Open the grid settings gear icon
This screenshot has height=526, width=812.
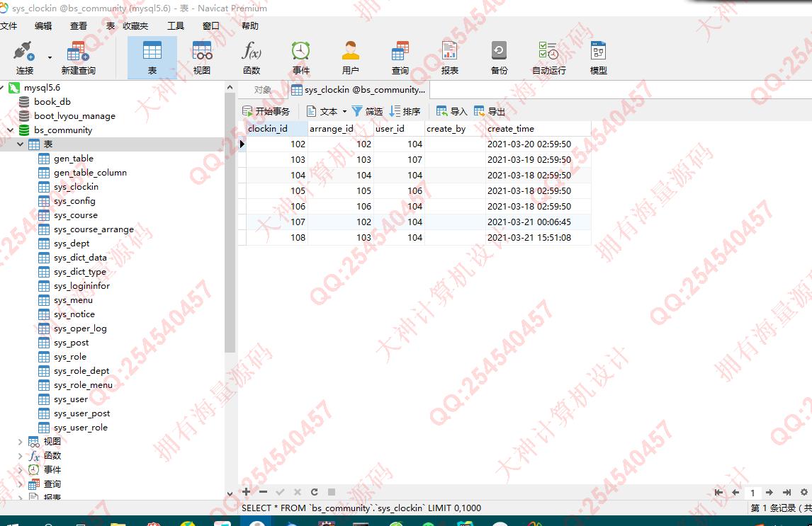point(803,493)
